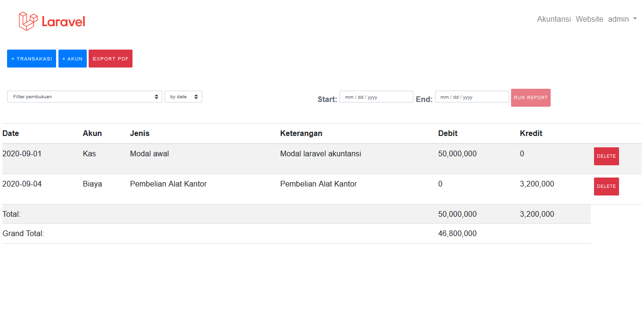The image size is (644, 314).
Task: Click the Date column header
Action: 11,134
